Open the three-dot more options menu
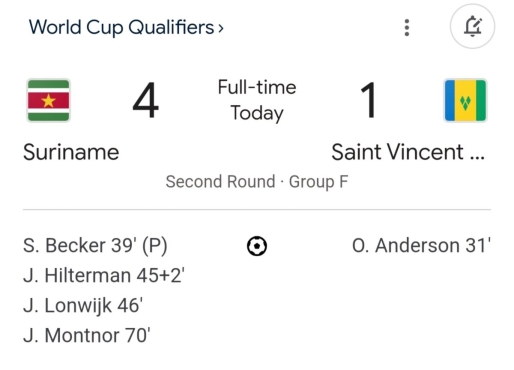 pyautogui.click(x=406, y=27)
